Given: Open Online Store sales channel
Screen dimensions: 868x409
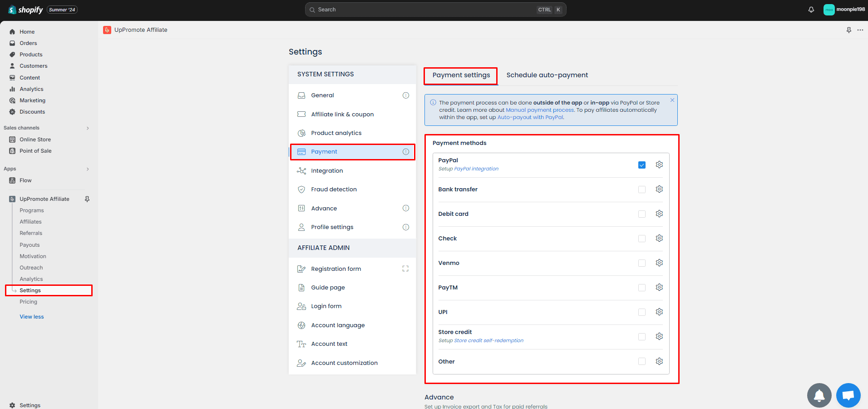Looking at the screenshot, I should 35,140.
